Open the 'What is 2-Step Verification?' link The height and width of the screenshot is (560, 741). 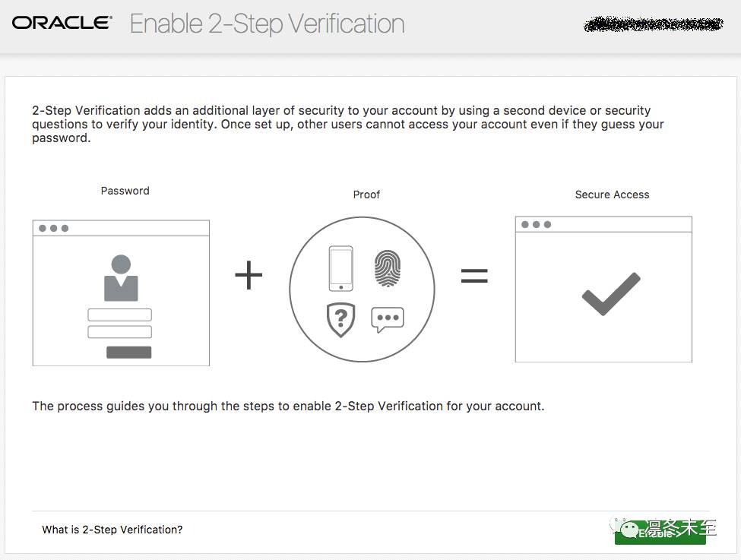(x=112, y=530)
